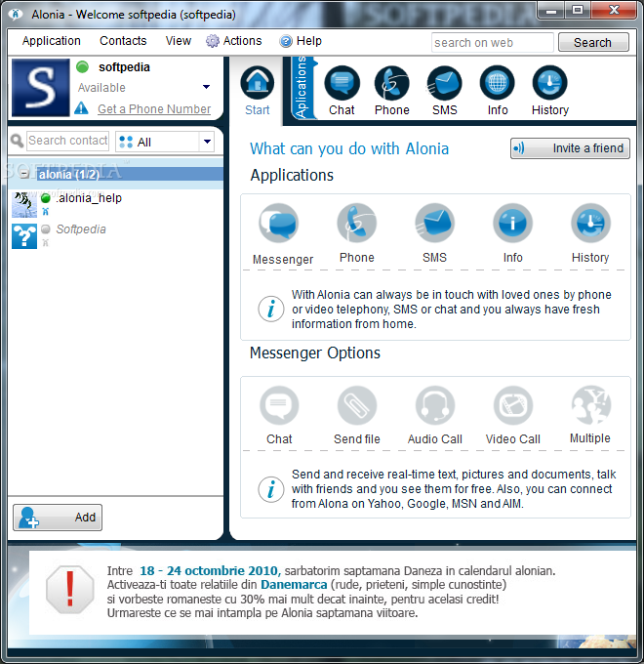The height and width of the screenshot is (664, 644).
Task: Click the Audio Call headset icon
Action: 434,405
